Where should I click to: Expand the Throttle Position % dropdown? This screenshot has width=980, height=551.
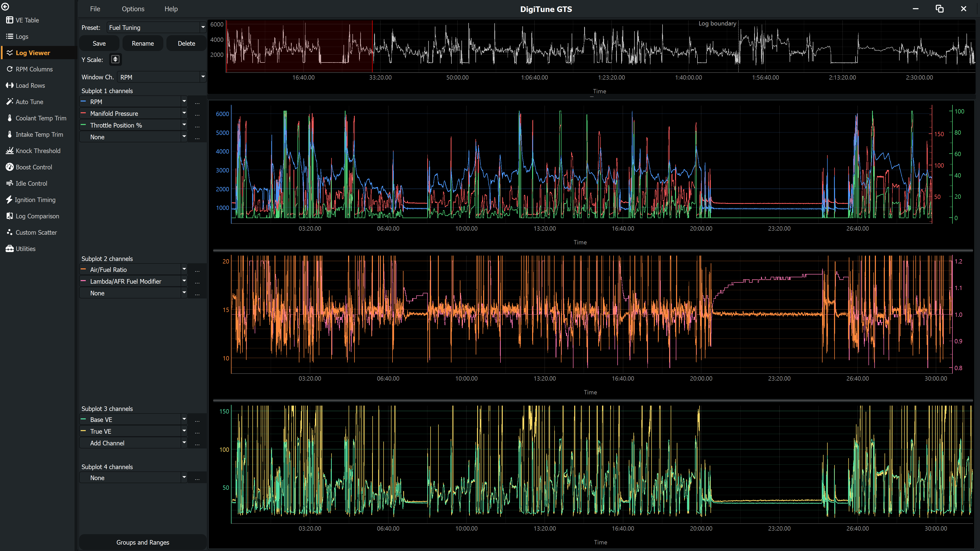(x=184, y=125)
